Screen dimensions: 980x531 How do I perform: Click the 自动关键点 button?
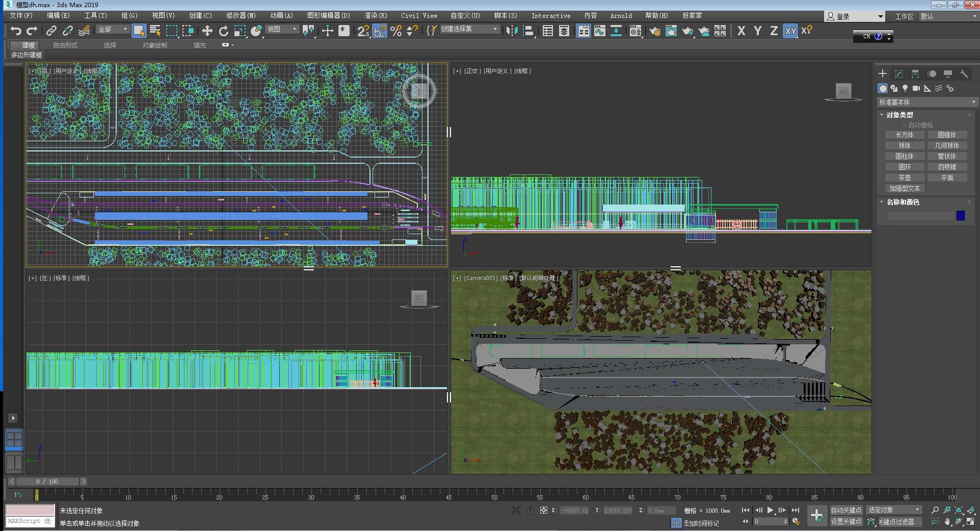coord(846,510)
